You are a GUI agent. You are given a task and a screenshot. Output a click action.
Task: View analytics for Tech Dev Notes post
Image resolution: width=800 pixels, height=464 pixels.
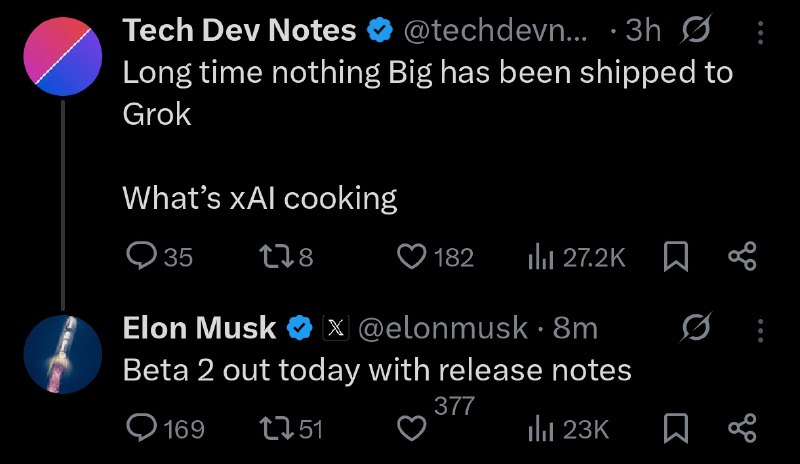click(541, 257)
